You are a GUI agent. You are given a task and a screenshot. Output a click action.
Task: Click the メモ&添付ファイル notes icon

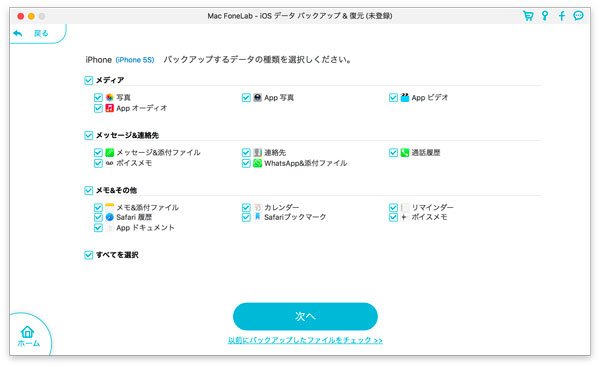click(x=109, y=207)
